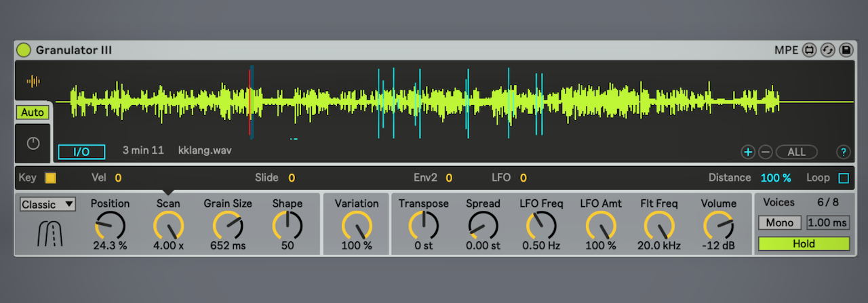Switch to the I/O tab
Image resolution: width=868 pixels, height=303 pixels.
[x=81, y=151]
